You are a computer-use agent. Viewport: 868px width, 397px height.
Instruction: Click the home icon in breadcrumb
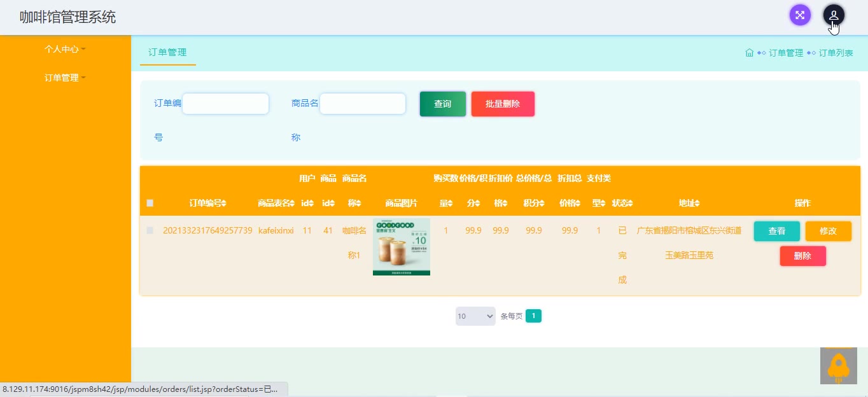[750, 53]
